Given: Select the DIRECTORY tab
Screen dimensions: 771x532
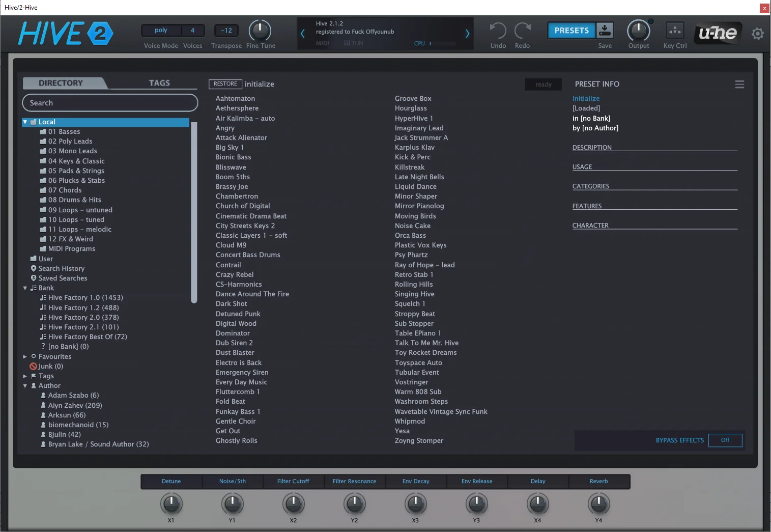Looking at the screenshot, I should tap(61, 83).
